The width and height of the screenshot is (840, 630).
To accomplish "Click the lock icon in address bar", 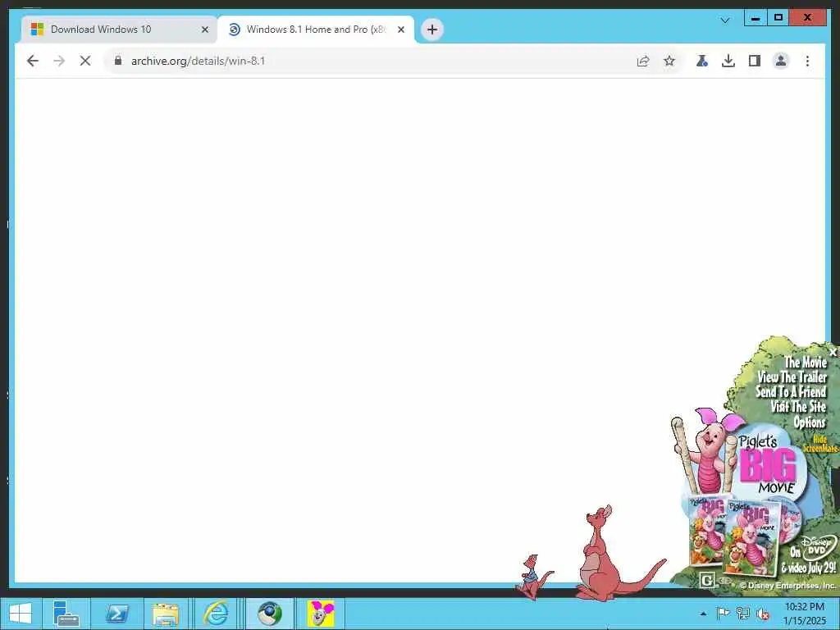I will [x=118, y=61].
